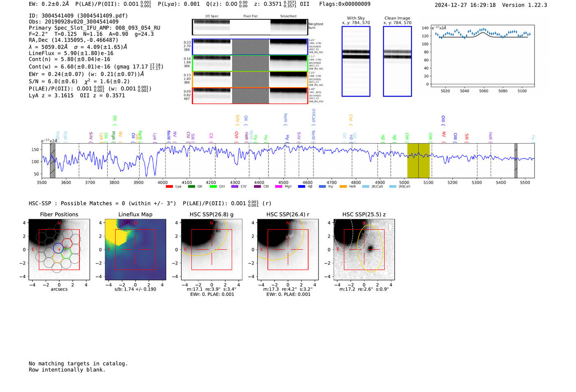Click the orange HeII legend swatch
Screen dimensions: 576x392
pos(343,187)
